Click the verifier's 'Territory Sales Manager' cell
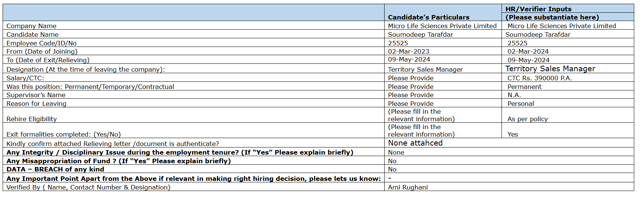Image resolution: width=644 pixels, height=200 pixels. [550, 69]
